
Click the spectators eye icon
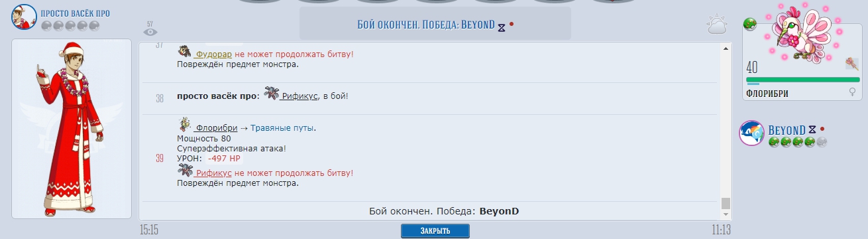150,31
